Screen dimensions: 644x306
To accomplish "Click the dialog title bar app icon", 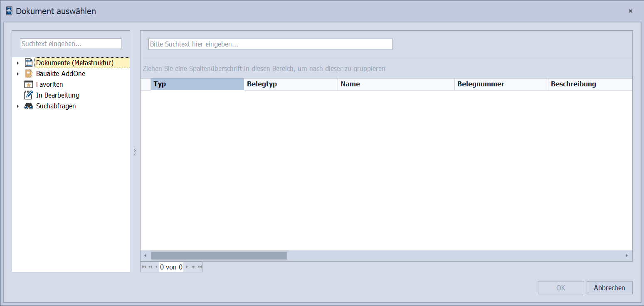I will pos(9,11).
